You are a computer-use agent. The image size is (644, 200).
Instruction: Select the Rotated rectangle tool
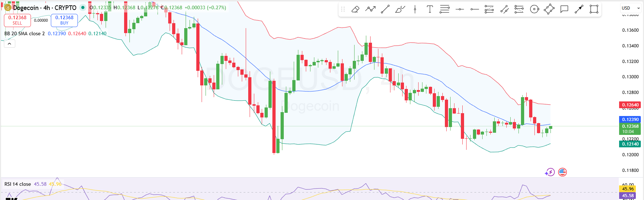click(x=549, y=9)
